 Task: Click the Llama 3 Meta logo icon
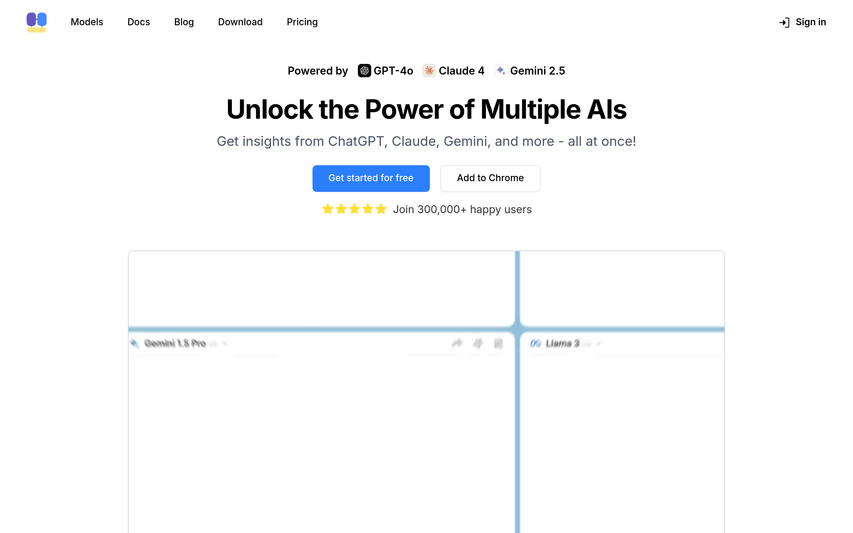click(535, 343)
